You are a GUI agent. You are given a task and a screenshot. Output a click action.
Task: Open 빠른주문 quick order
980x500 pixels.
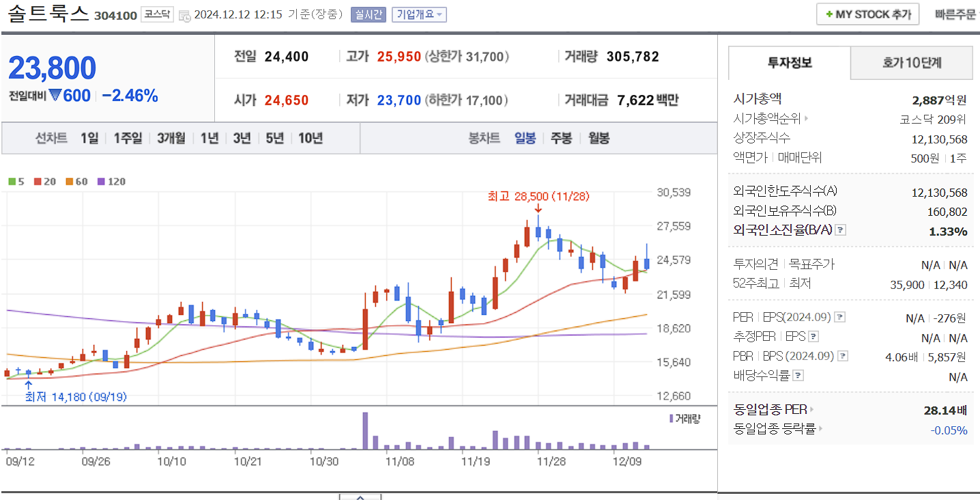point(955,14)
